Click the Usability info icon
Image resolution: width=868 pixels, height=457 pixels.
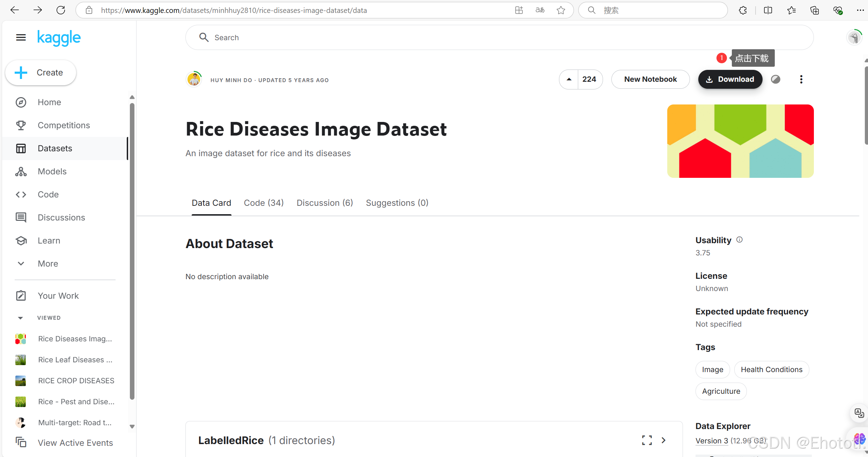(x=740, y=240)
